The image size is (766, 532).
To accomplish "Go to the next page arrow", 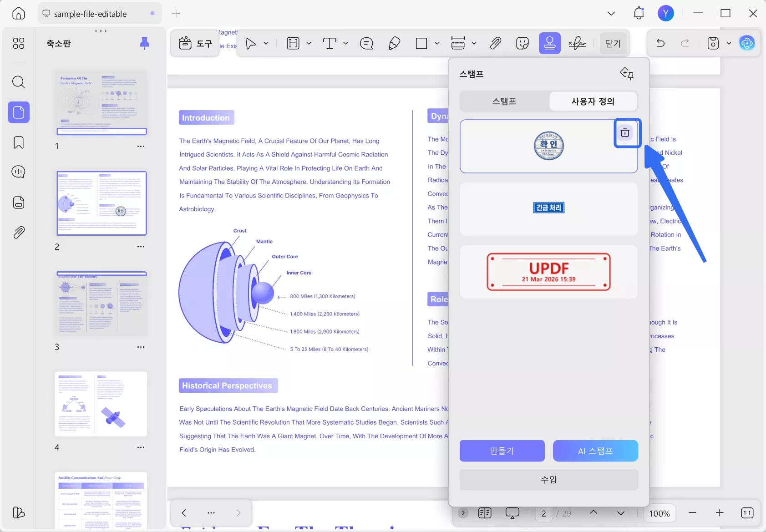I will pyautogui.click(x=621, y=513).
